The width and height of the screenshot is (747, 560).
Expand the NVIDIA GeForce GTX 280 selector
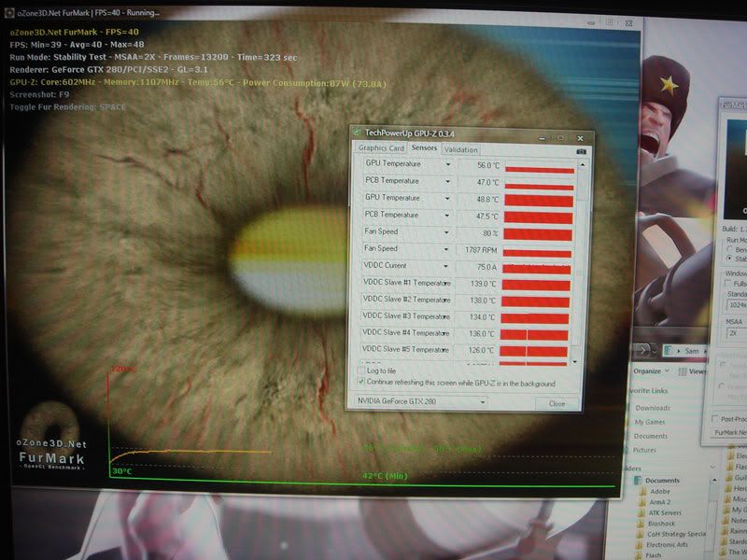click(483, 401)
